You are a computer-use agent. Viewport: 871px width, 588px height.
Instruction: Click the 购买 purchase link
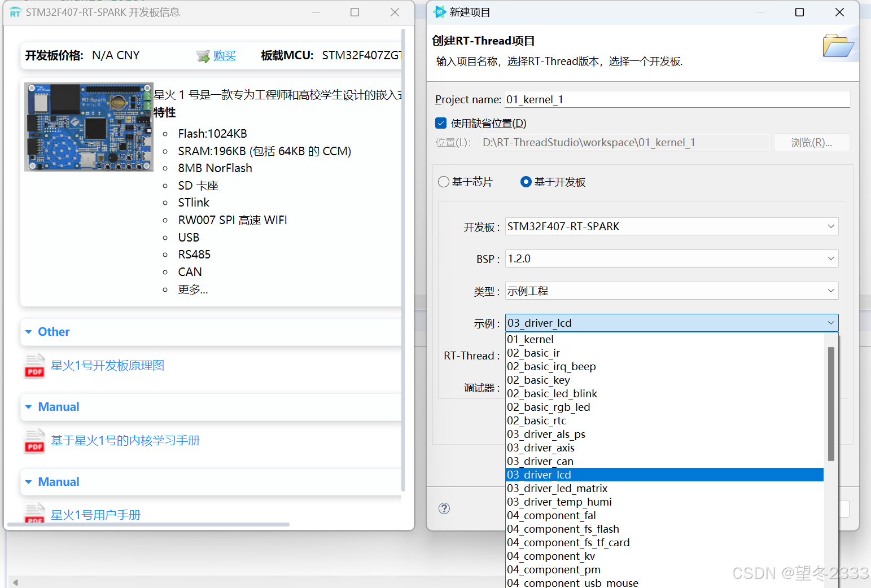[x=224, y=55]
